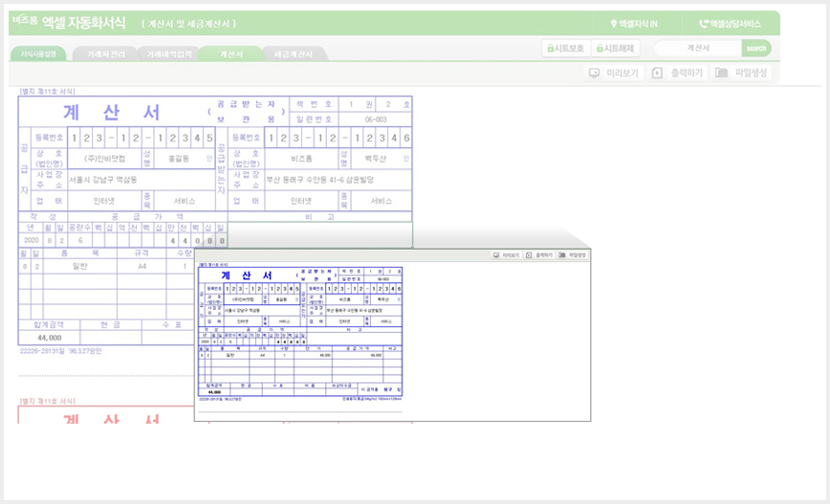Screen dimensions: 830x504
Task: Click the 시트보호 button label
Action: coord(569,48)
